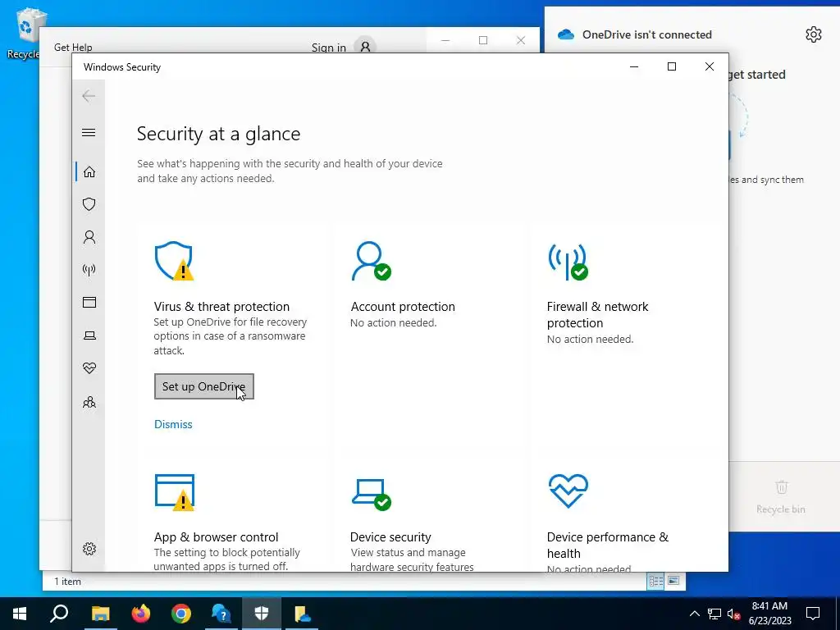840x630 pixels.
Task: Open the notification center icon
Action: point(813,614)
